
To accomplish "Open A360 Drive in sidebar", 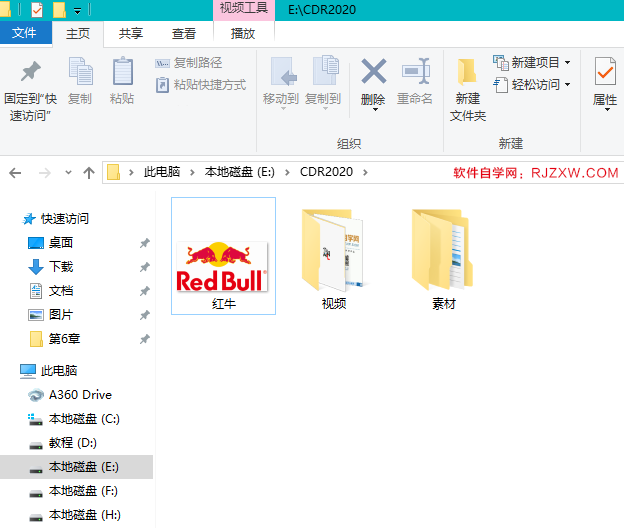I will tap(70, 395).
